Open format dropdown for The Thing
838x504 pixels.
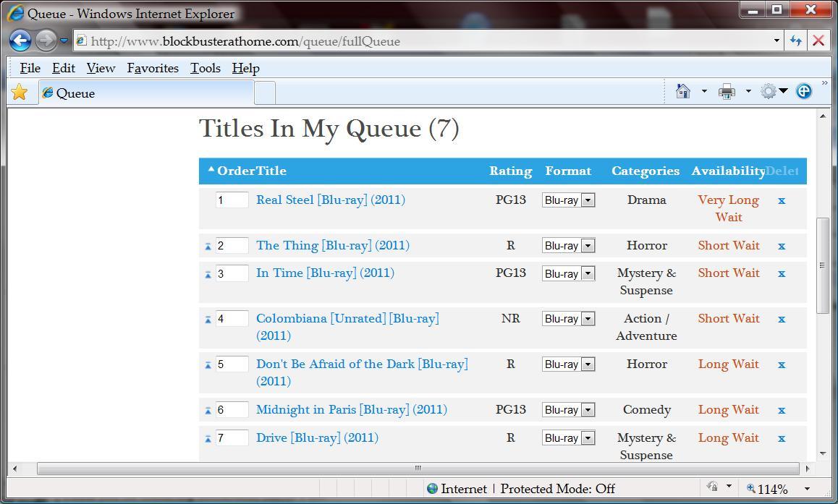tap(569, 246)
